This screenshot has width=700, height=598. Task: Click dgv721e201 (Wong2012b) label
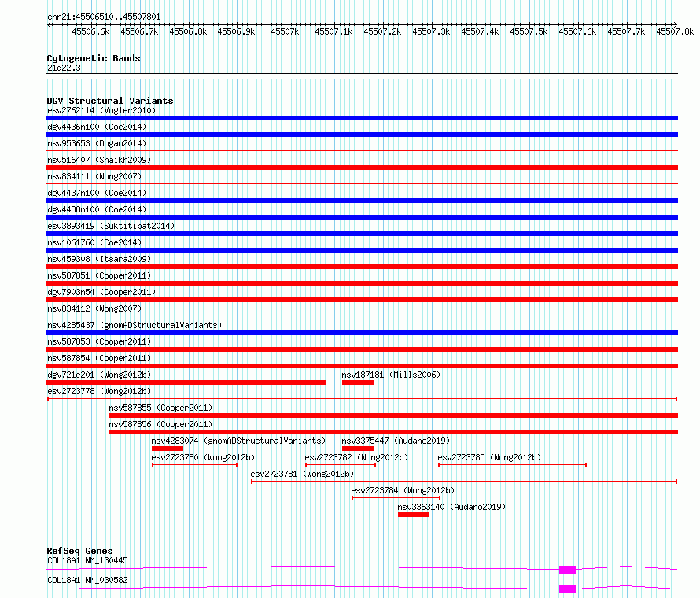point(99,375)
